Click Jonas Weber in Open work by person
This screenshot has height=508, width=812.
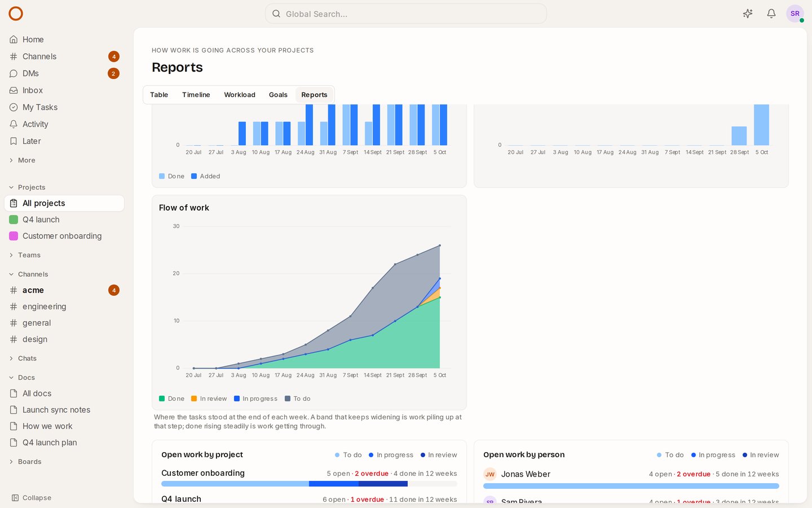click(x=526, y=474)
